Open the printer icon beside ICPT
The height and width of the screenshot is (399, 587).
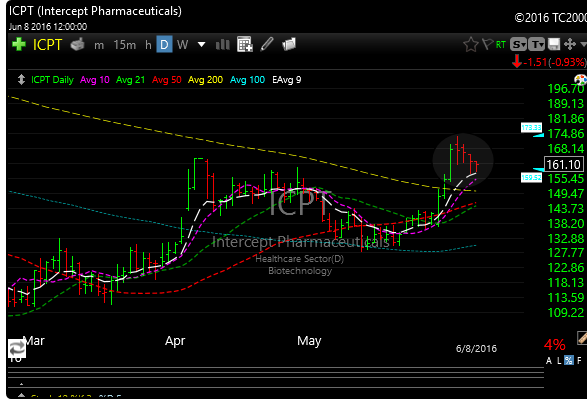point(77,45)
